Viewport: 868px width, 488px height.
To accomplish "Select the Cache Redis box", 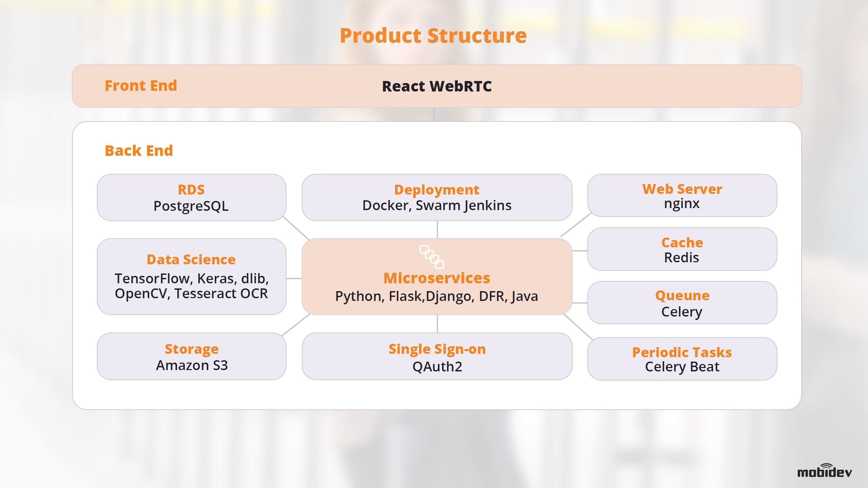I will (x=682, y=249).
